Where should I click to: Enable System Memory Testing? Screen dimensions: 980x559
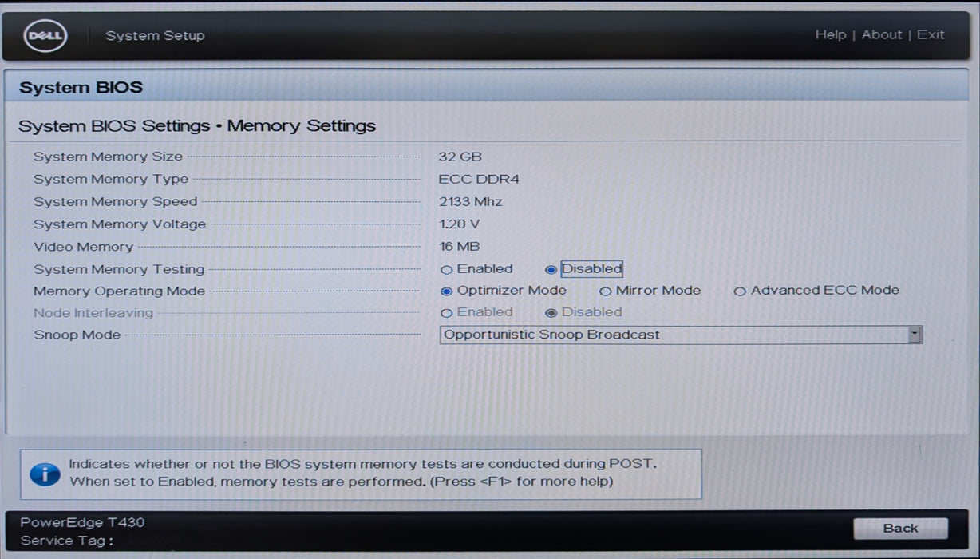pos(476,269)
